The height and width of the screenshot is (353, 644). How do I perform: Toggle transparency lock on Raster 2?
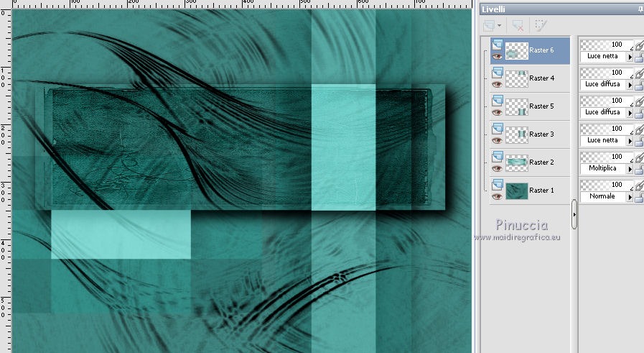[x=639, y=170]
